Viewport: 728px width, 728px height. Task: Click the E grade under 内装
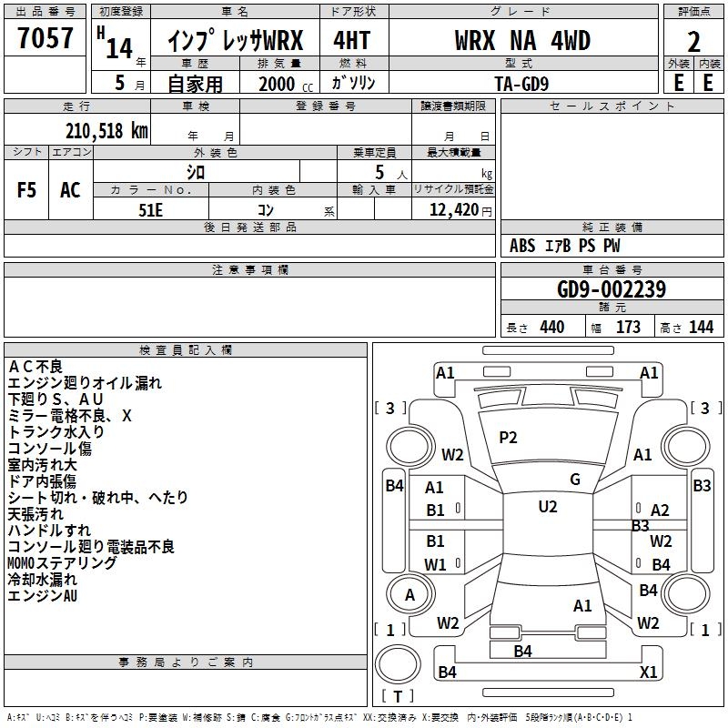708,83
